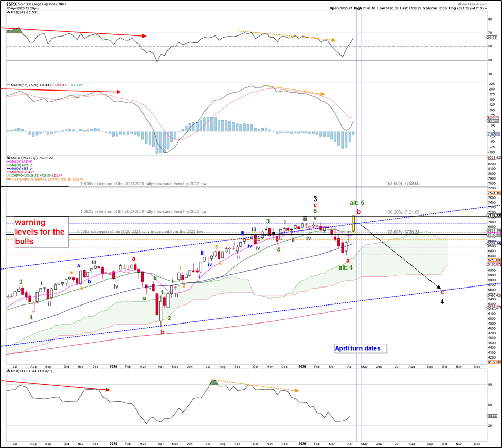Image resolution: width=502 pixels, height=448 pixels.
Task: Click the green 'alt: 5' wave label
Action: tap(356, 203)
